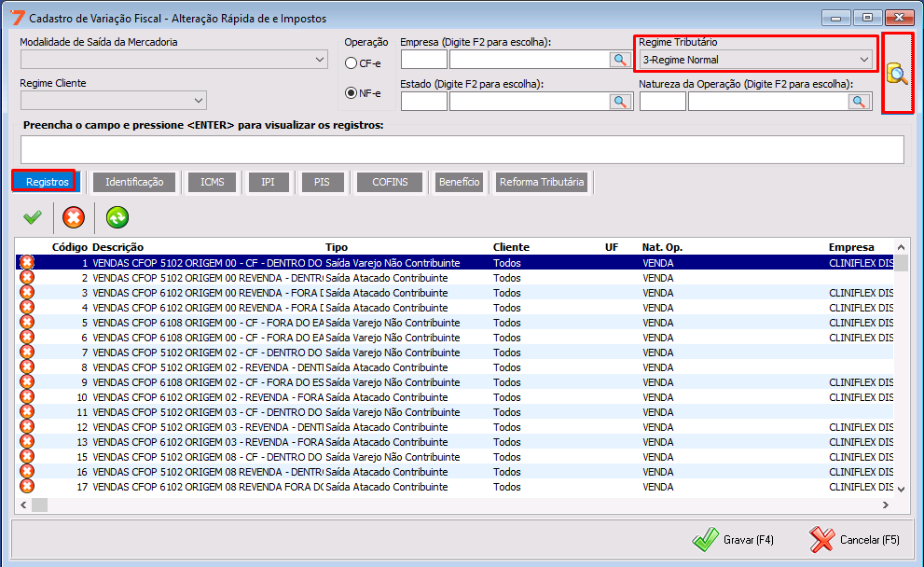This screenshot has height=567, width=924.
Task: Switch to the ICMS tab
Action: pyautogui.click(x=212, y=182)
